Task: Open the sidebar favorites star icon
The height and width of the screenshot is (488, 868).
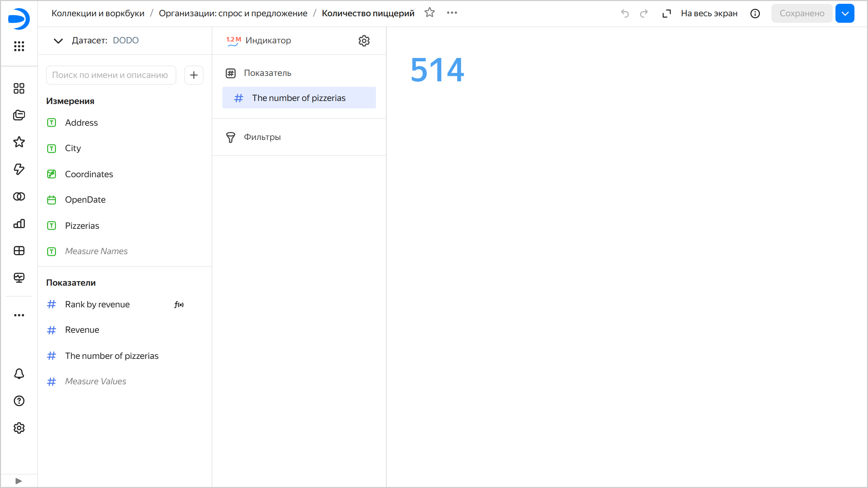Action: click(19, 142)
